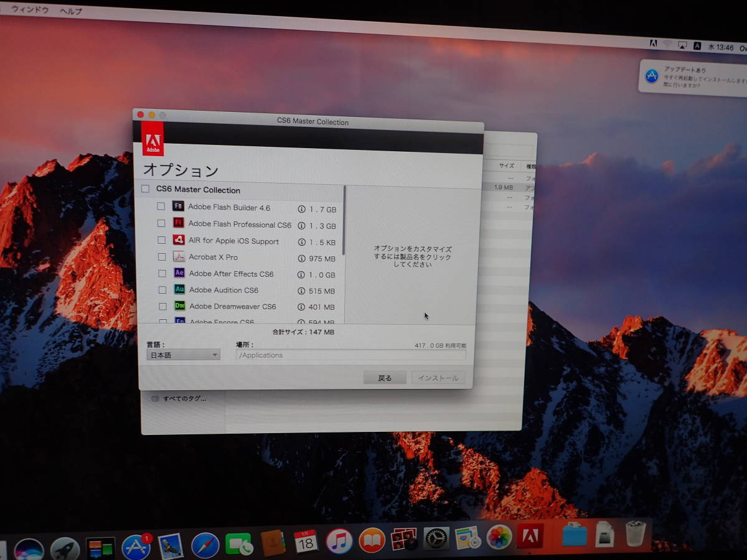Select Adobe Flash Builder 4.6 product name
The width and height of the screenshot is (747, 560).
(x=229, y=208)
